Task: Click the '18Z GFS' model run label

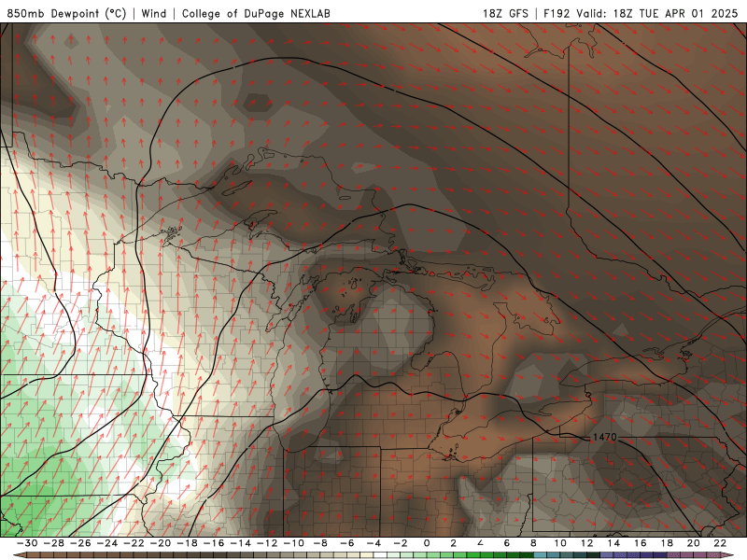Action: [x=505, y=13]
